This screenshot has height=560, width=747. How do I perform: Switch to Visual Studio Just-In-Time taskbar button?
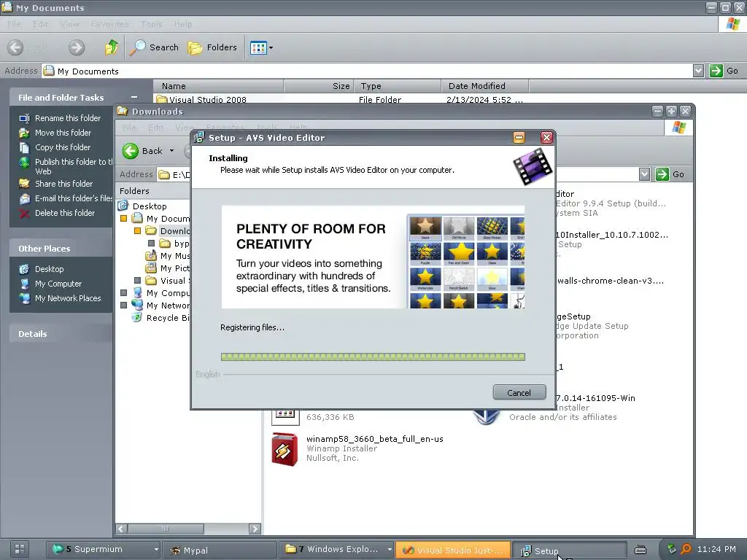click(x=452, y=550)
